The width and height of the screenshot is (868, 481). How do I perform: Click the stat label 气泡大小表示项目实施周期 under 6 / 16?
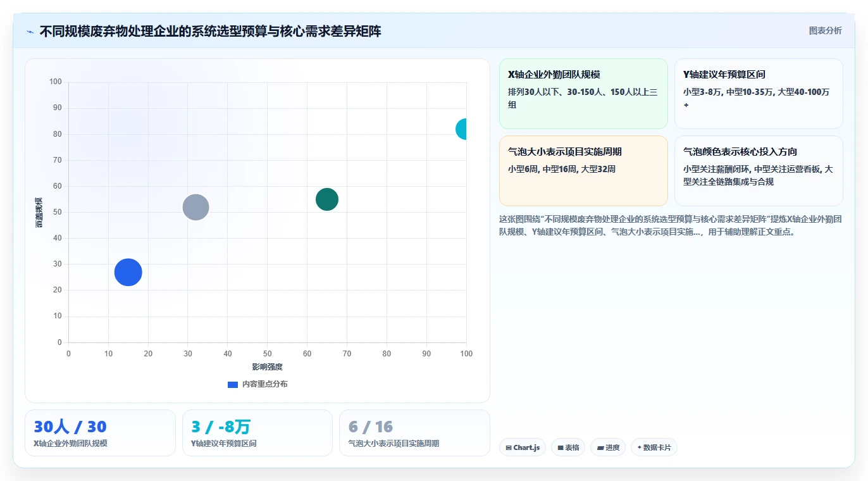click(394, 444)
